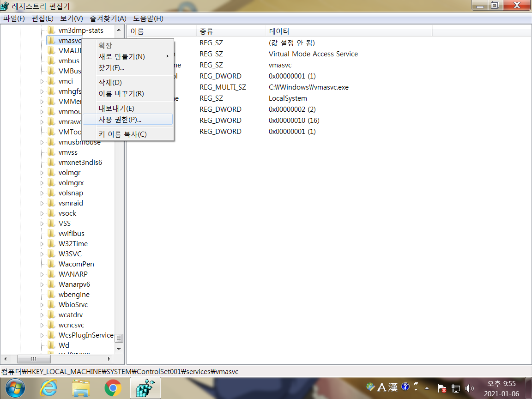Expand the vsock tree node
Viewport: 532px width, 399px height.
pyautogui.click(x=42, y=213)
